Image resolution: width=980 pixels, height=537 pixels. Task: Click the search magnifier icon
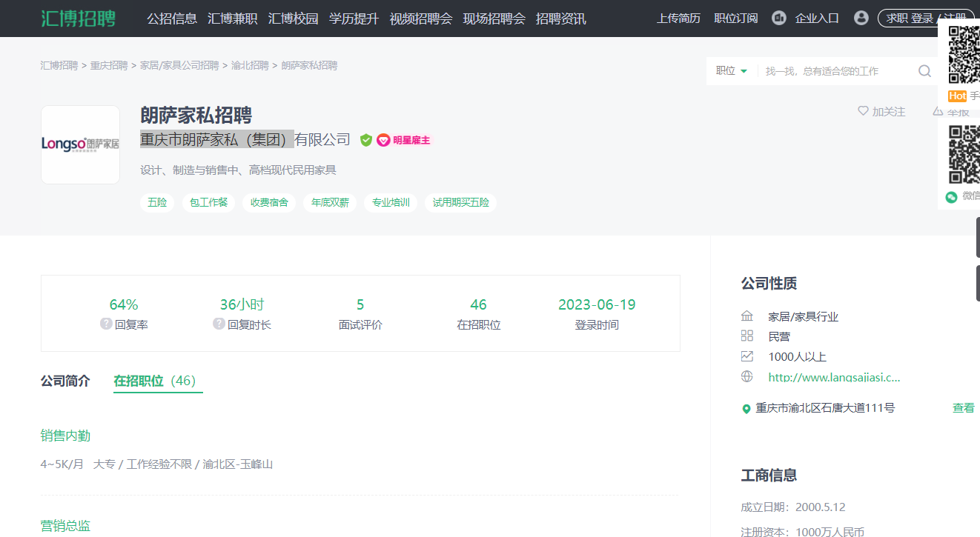(x=924, y=71)
